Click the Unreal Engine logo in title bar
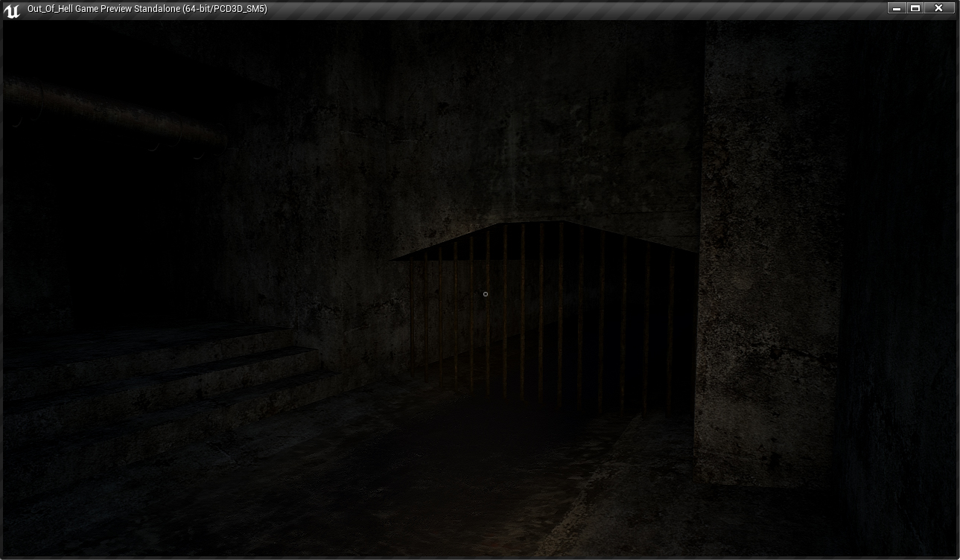Screen dimensions: 960x560 point(12,10)
